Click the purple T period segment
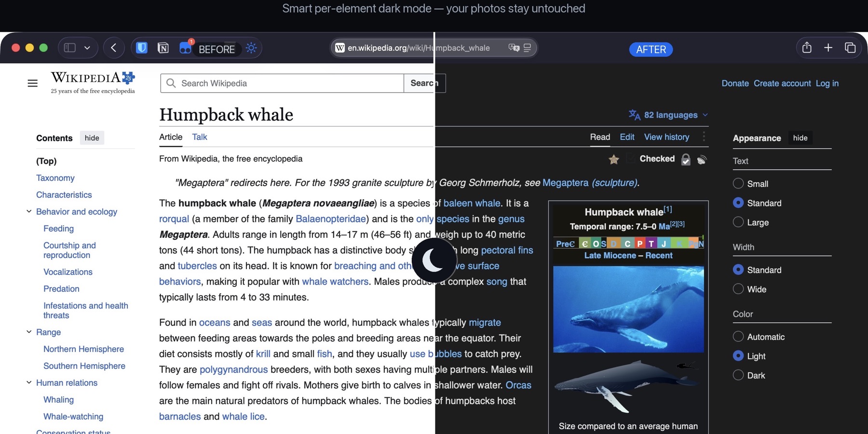This screenshot has width=868, height=434. tap(651, 244)
